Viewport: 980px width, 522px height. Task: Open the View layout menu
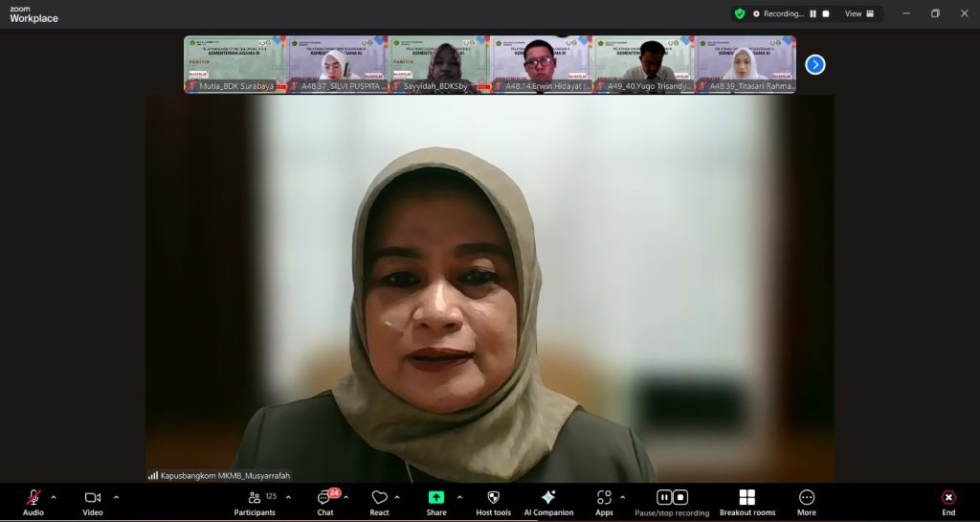pyautogui.click(x=857, y=13)
